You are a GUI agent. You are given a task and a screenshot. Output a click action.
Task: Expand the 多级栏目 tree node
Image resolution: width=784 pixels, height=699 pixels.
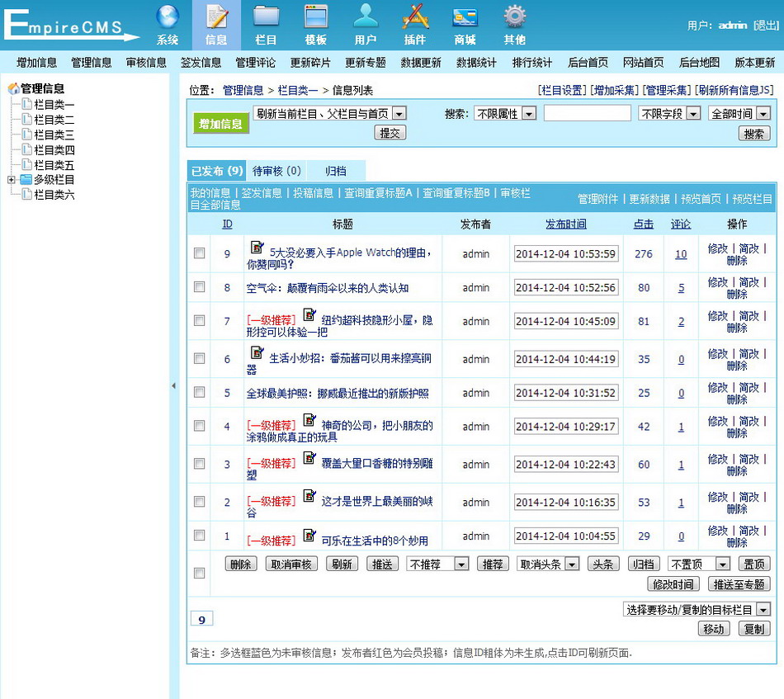click(x=11, y=180)
